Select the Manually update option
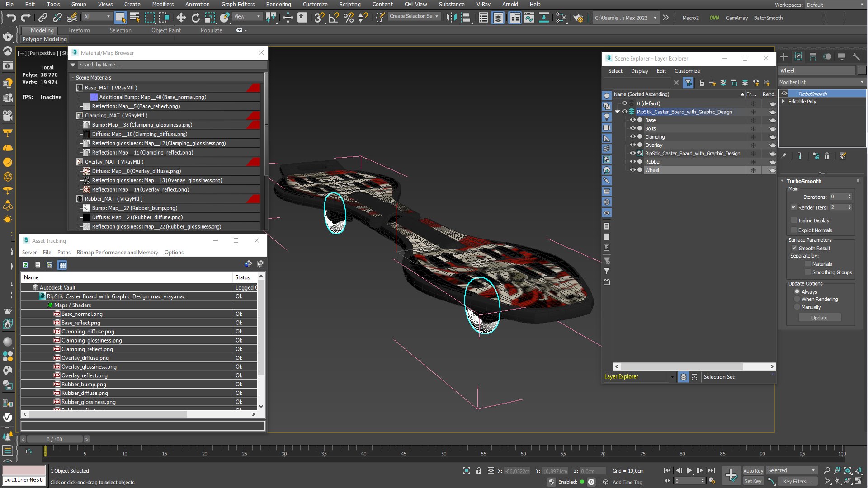The width and height of the screenshot is (868, 488). pyautogui.click(x=797, y=307)
